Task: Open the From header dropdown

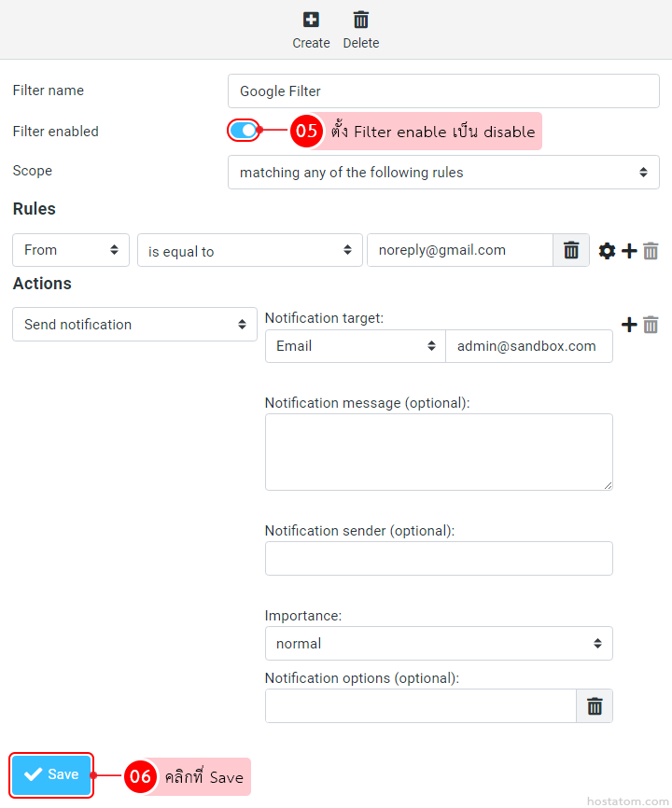Action: [71, 250]
